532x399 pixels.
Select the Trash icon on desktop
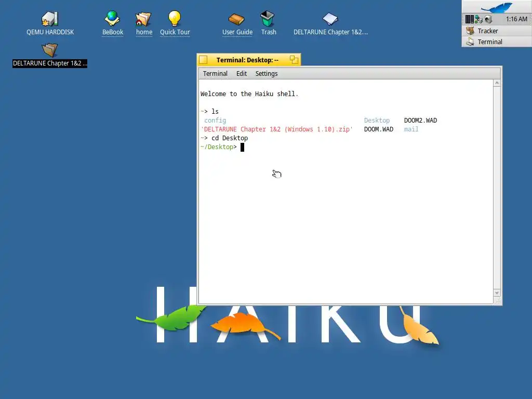[x=268, y=18]
